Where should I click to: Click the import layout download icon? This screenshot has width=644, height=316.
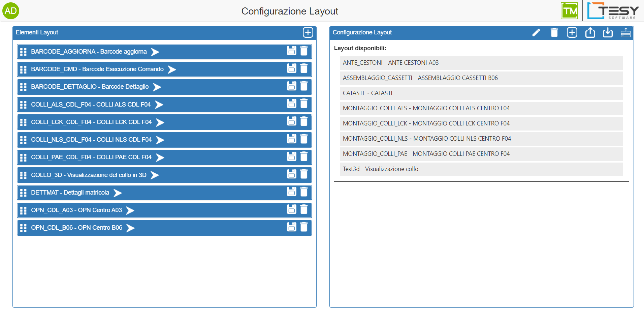click(608, 32)
